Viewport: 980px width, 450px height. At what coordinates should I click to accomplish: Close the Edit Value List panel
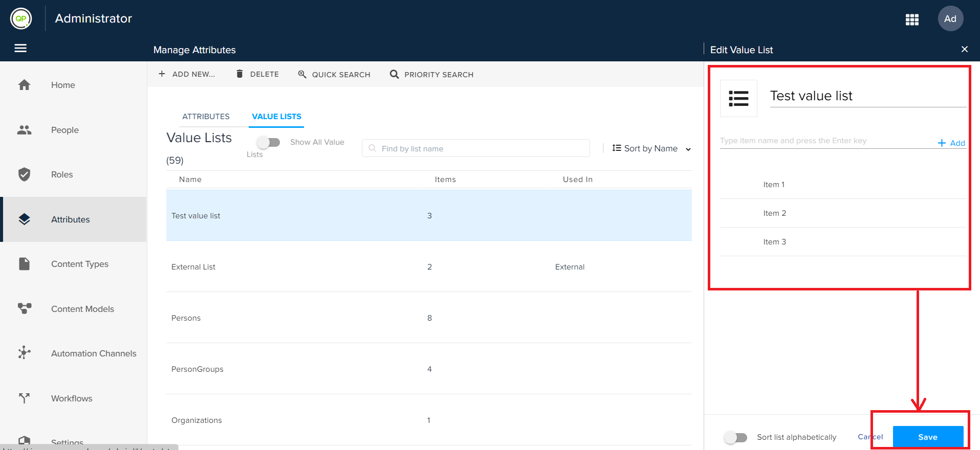point(965,49)
